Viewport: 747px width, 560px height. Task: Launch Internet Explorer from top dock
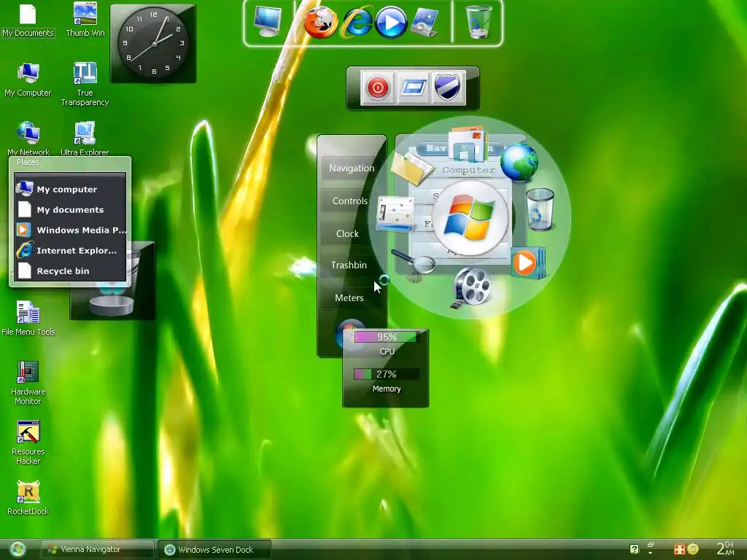[x=357, y=23]
